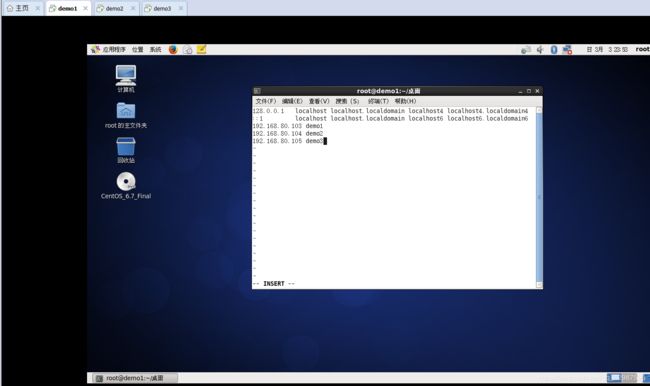Click the network connection icon in panel
This screenshot has height=386, width=650.
[567, 50]
